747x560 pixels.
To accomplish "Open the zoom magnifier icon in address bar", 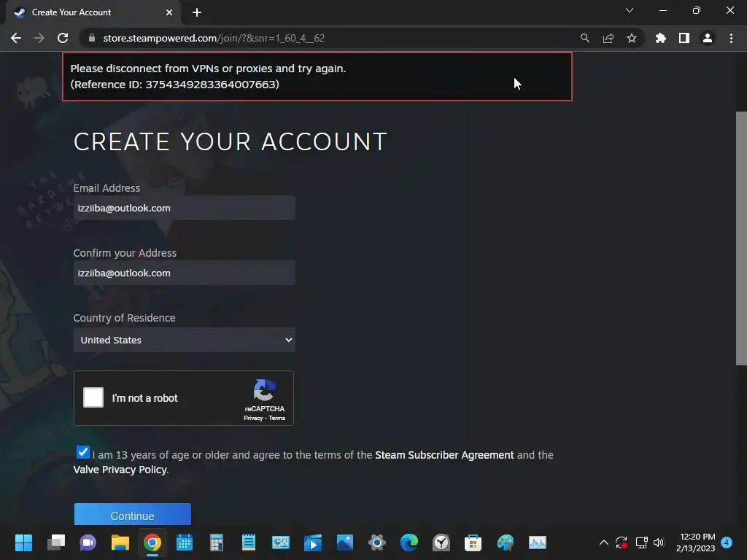I will 584,38.
